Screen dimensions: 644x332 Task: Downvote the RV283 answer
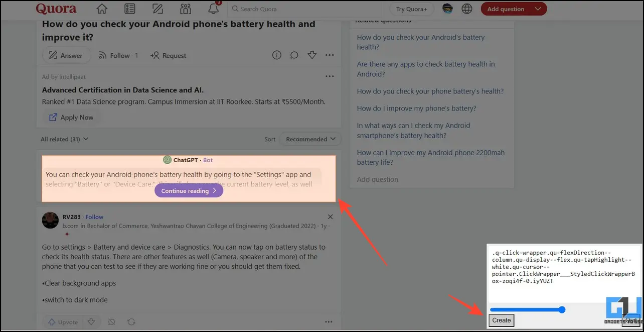coord(91,322)
